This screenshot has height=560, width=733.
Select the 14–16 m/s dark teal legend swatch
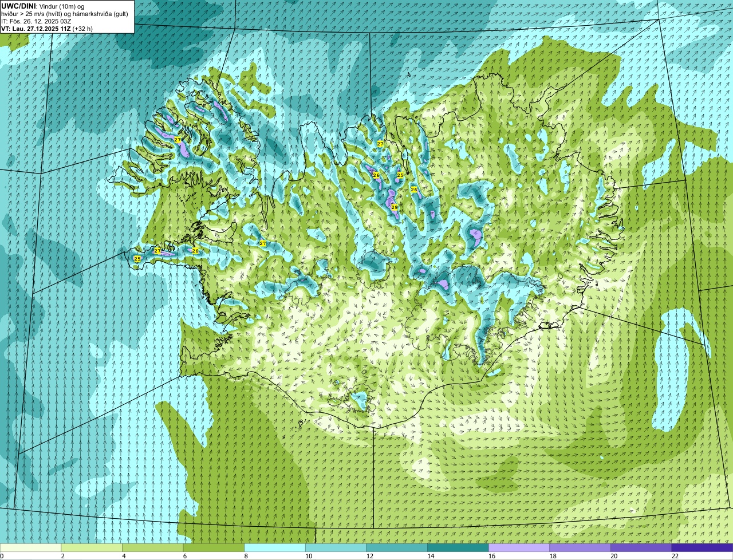pyautogui.click(x=458, y=547)
